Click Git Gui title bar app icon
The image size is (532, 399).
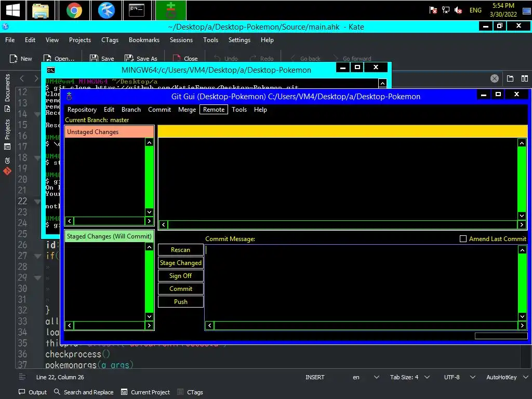[69, 96]
